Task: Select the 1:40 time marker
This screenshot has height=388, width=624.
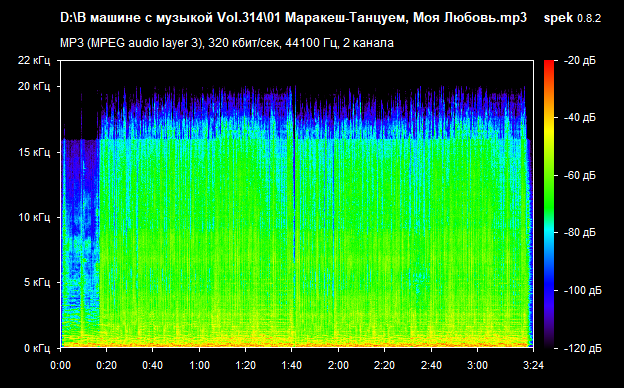Action: point(292,365)
